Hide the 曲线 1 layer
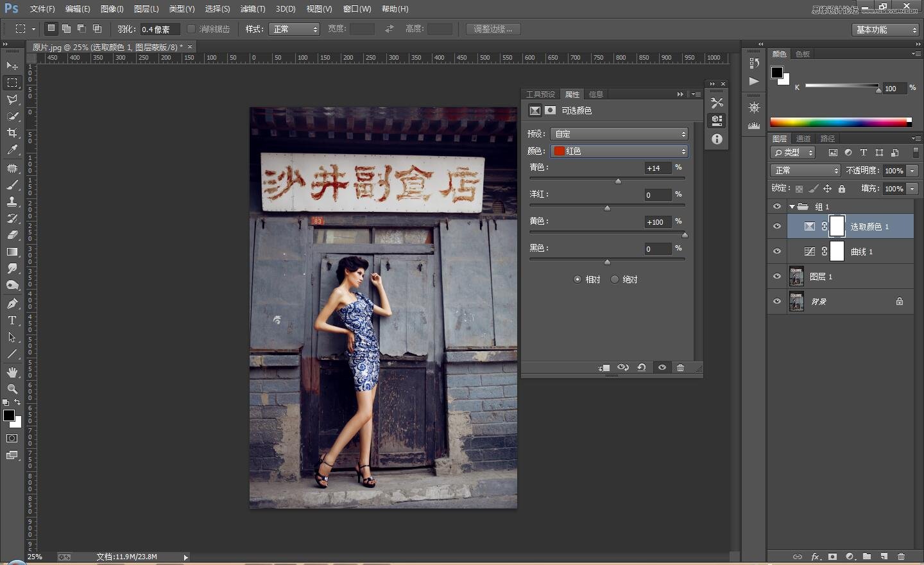 click(777, 252)
